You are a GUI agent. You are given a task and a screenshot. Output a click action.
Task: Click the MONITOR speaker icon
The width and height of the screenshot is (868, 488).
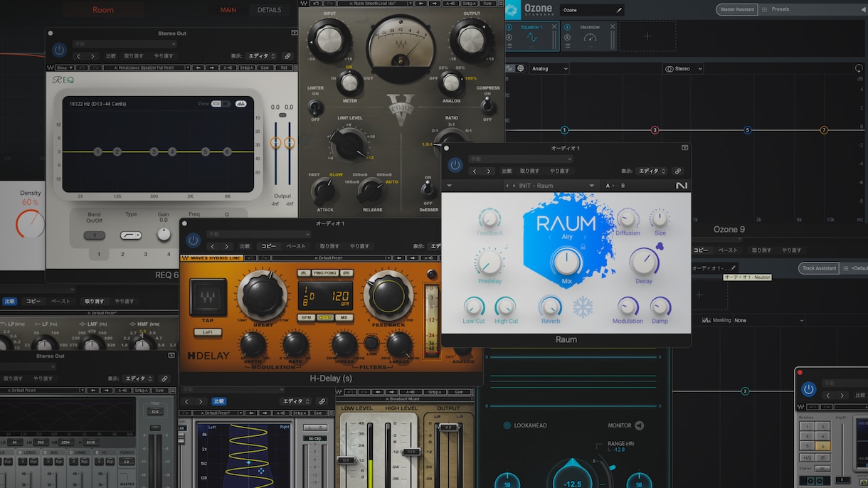[x=639, y=425]
